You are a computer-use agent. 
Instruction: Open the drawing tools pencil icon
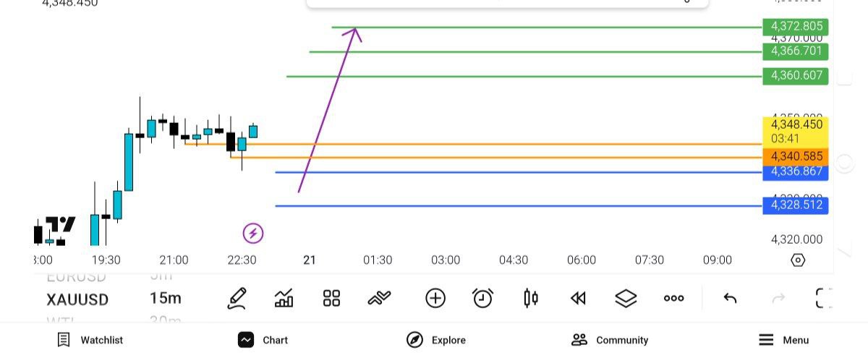point(237,298)
